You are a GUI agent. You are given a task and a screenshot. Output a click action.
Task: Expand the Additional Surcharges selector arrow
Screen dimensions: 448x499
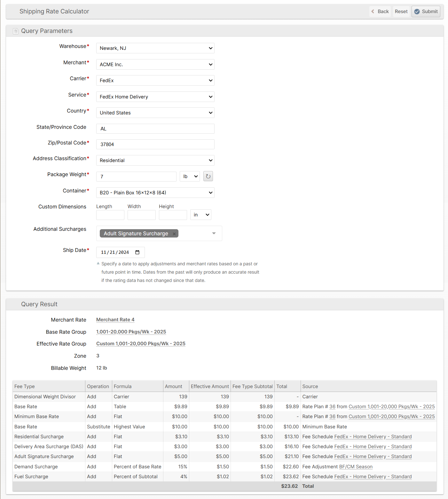(214, 233)
